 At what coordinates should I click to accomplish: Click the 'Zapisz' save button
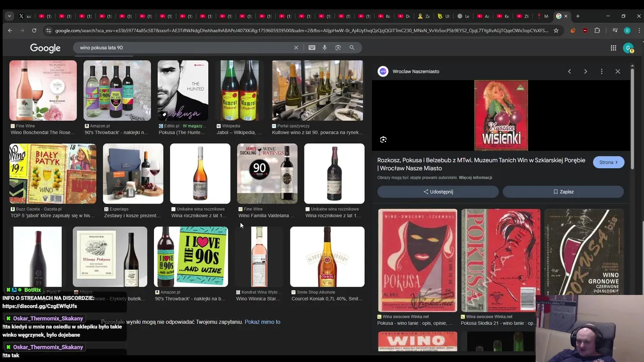(x=563, y=192)
